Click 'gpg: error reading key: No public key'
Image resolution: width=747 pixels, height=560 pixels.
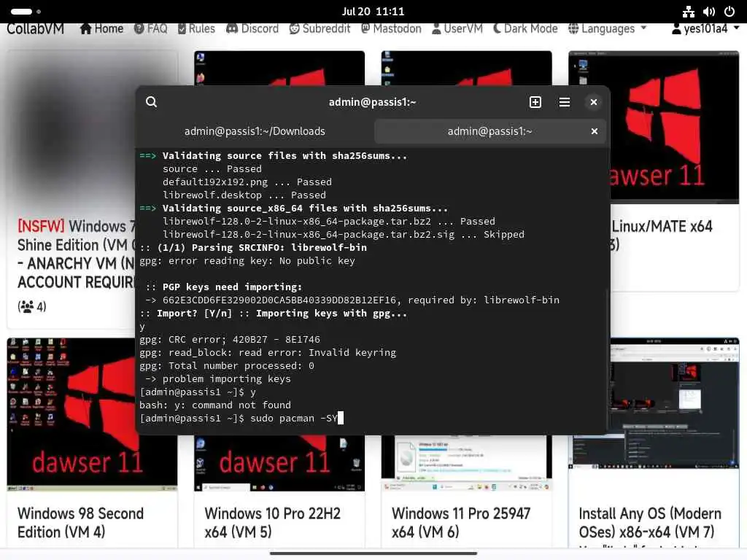pyautogui.click(x=247, y=261)
